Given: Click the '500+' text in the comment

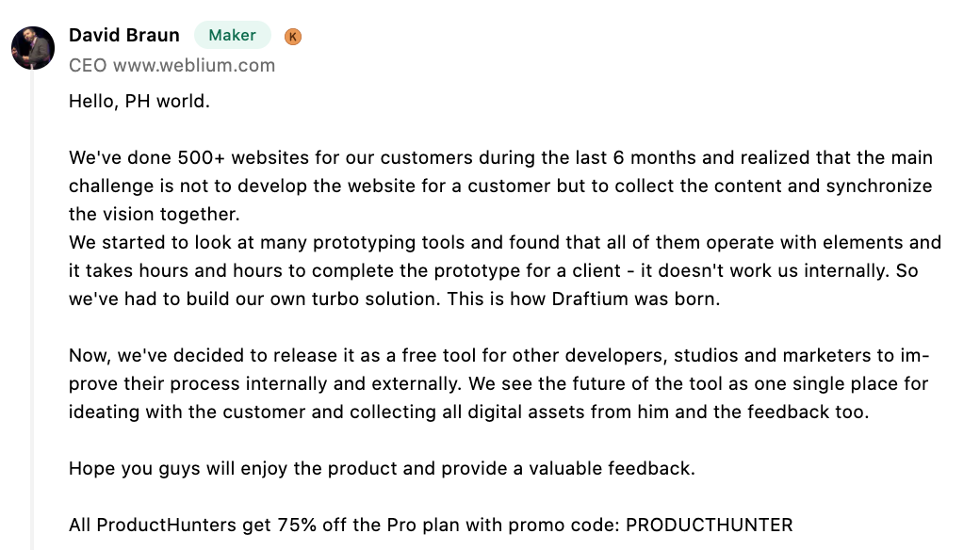Looking at the screenshot, I should pos(201,157).
